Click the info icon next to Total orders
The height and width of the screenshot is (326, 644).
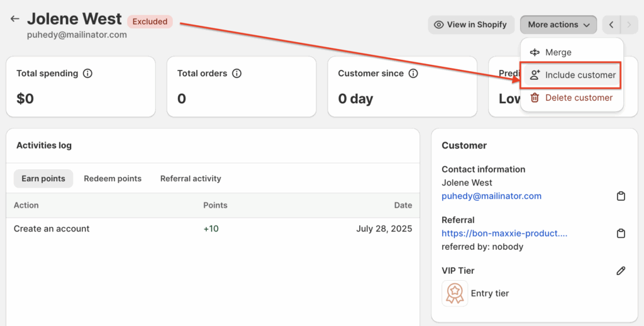(x=236, y=74)
